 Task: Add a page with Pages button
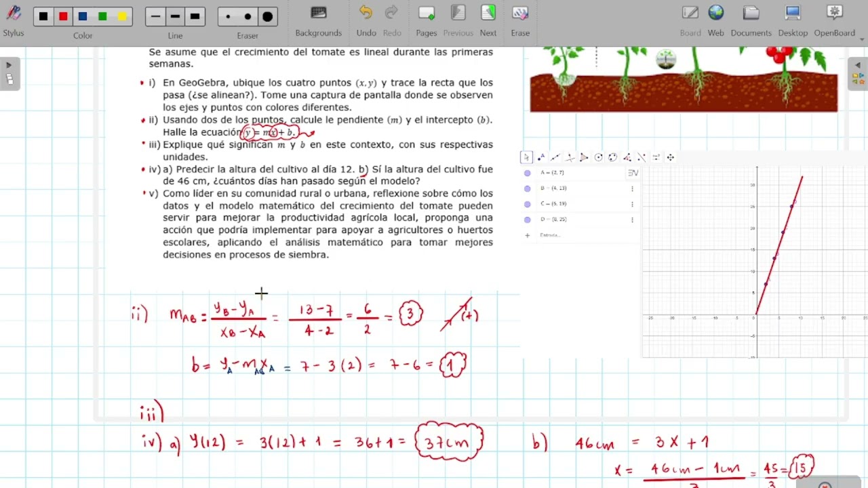tap(427, 20)
